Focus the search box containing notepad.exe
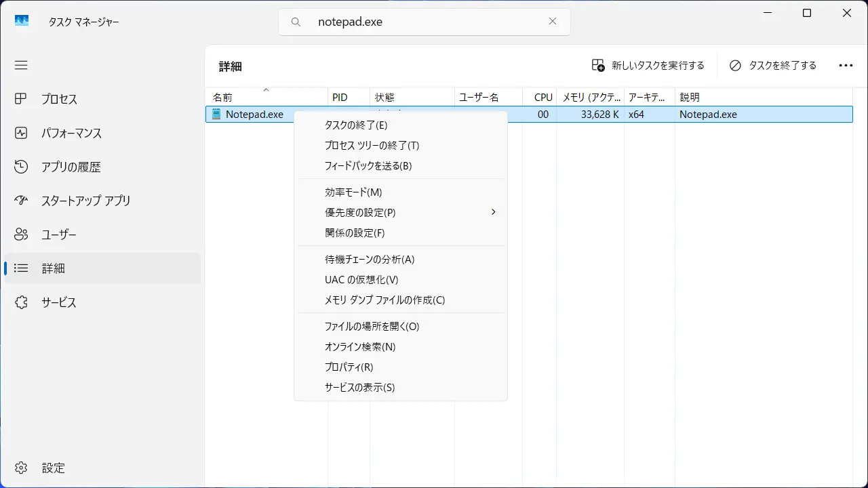Image resolution: width=868 pixels, height=488 pixels. pyautogui.click(x=425, y=22)
